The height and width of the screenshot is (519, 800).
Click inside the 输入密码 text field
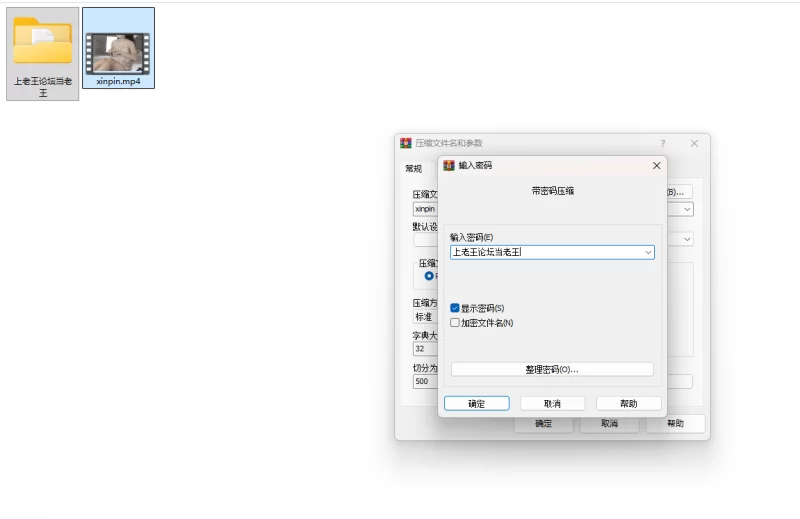coord(545,253)
